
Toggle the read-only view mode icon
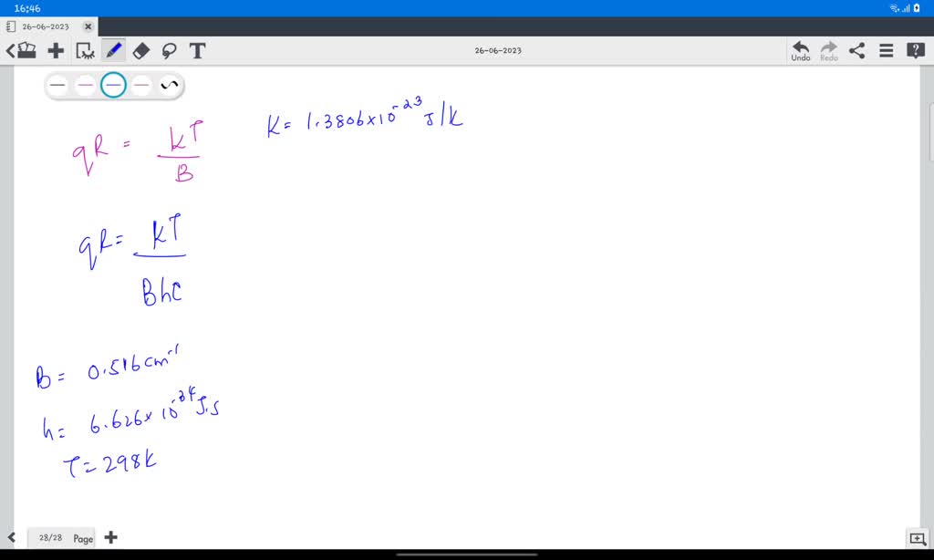[85, 51]
